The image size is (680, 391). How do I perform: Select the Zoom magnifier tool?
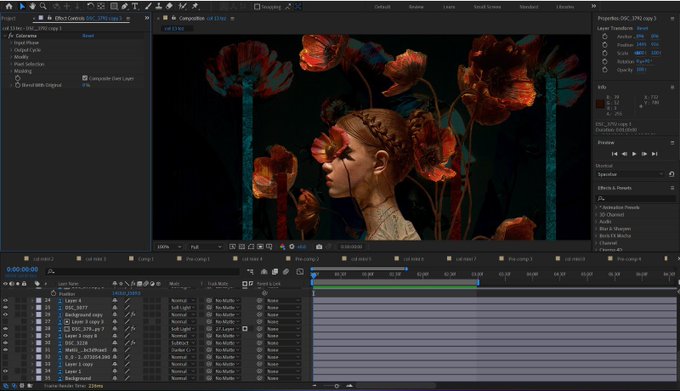(x=43, y=6)
